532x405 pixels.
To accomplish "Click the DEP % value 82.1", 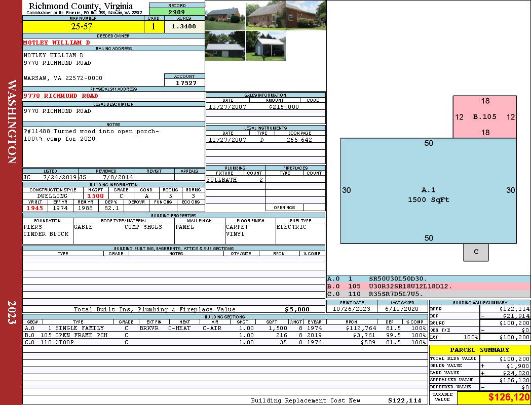I will pyautogui.click(x=111, y=208).
